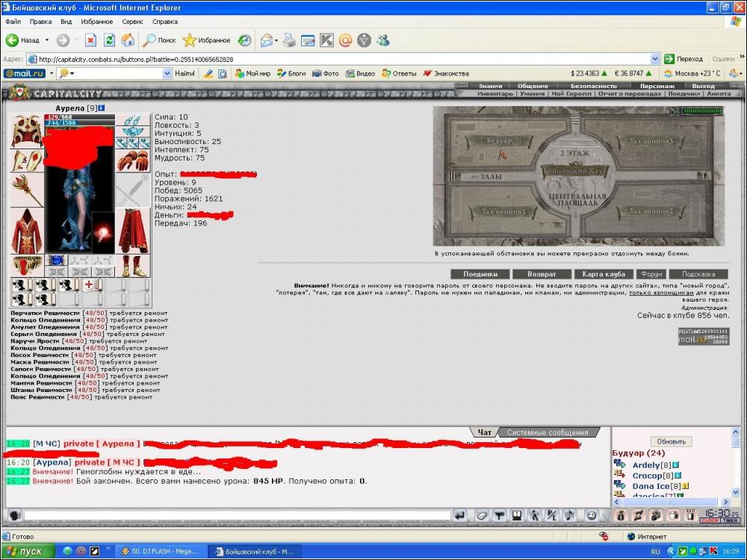Click the IE Back button
Screen dimensions: 747x560
(x=23, y=40)
